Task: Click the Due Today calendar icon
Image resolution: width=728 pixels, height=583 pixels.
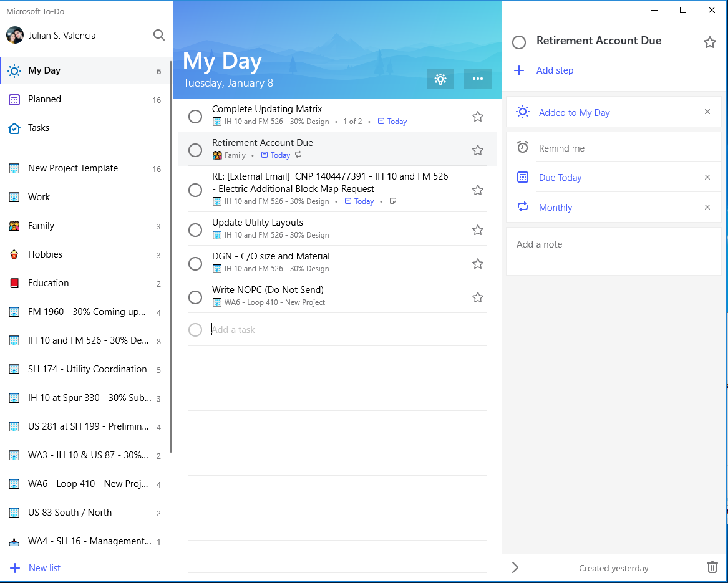Action: coord(523,177)
